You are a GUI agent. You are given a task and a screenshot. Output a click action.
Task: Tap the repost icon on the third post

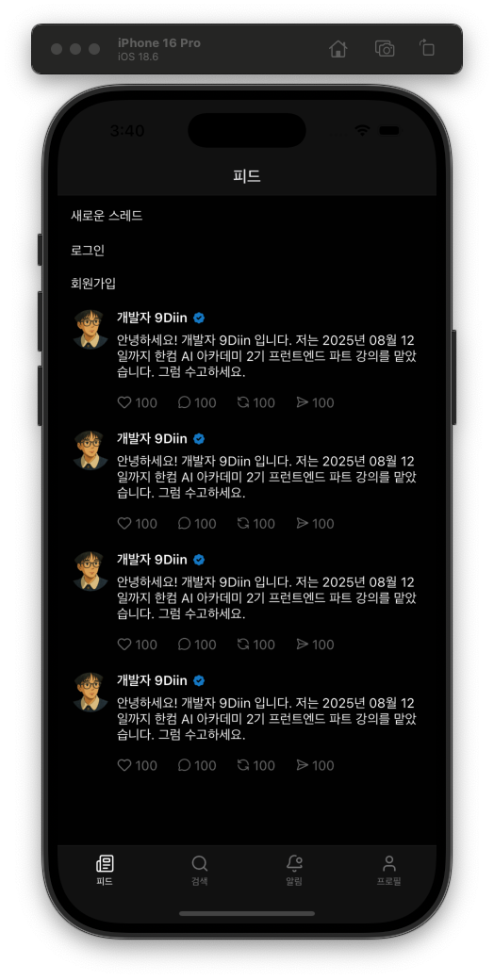243,645
